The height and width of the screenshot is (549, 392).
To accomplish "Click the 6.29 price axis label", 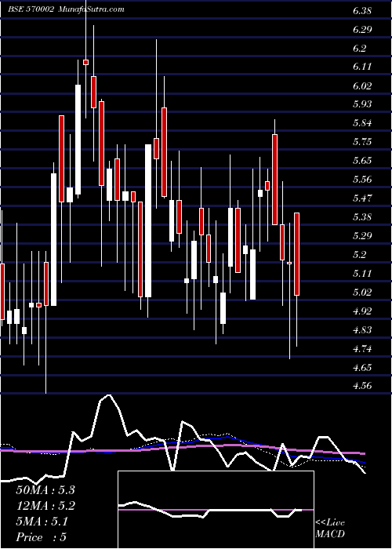I will 362,30.
